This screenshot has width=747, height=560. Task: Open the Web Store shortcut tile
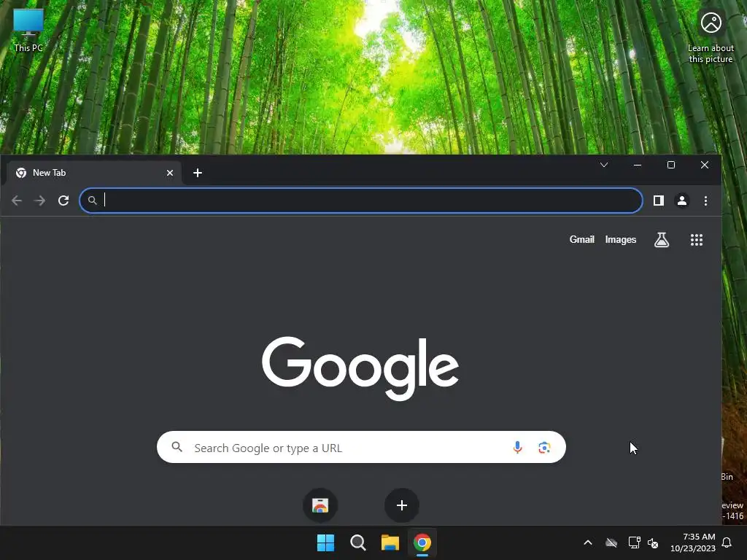(x=320, y=505)
